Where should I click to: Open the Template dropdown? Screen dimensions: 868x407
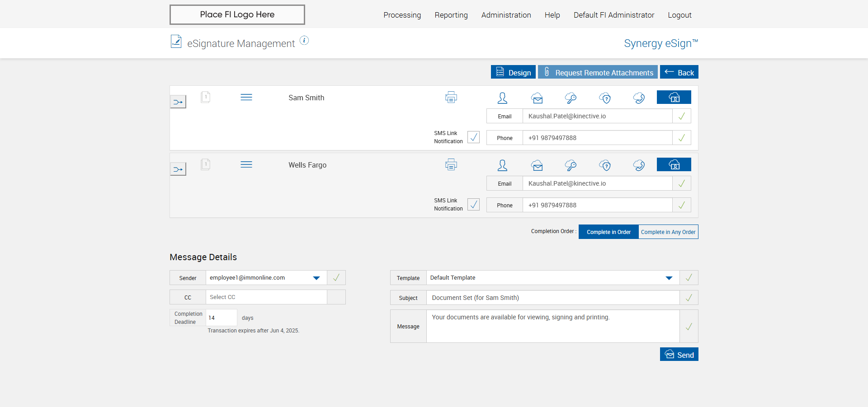[553, 278]
